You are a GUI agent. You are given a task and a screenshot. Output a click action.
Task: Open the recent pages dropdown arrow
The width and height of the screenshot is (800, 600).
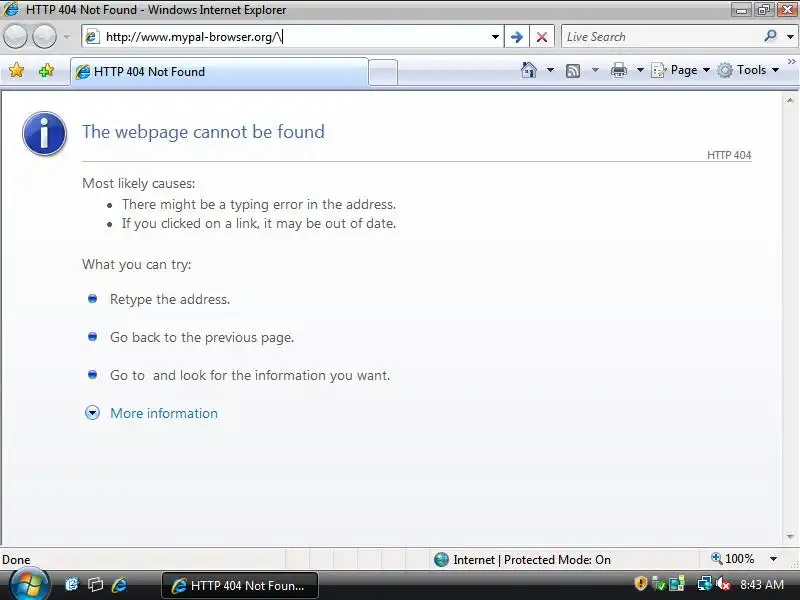67,37
